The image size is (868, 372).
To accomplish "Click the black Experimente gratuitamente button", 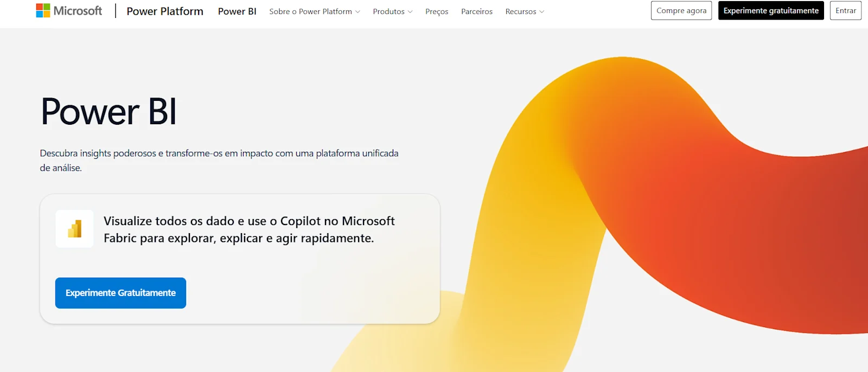I will click(x=771, y=11).
